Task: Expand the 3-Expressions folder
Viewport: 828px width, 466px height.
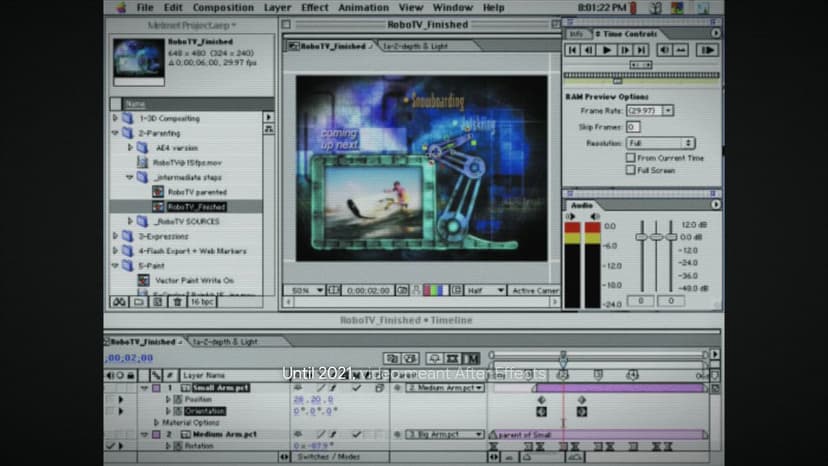Action: click(x=115, y=236)
